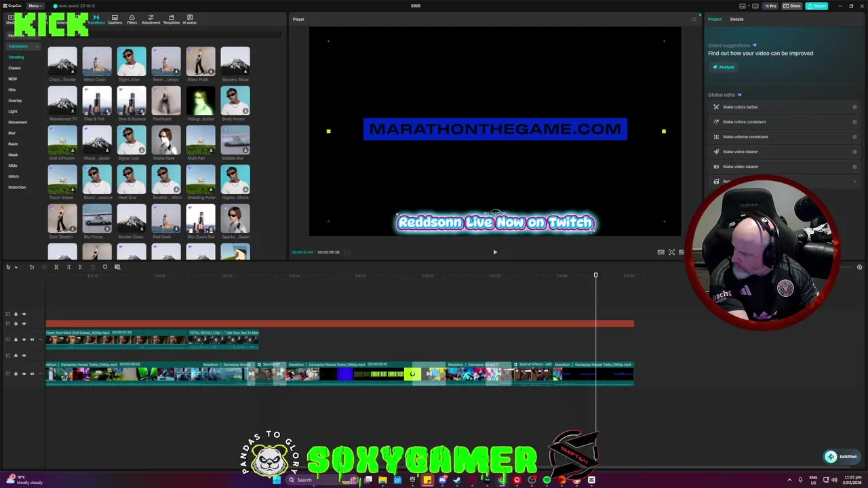
Task: Toggle Make voice clearer
Action: (x=854, y=152)
